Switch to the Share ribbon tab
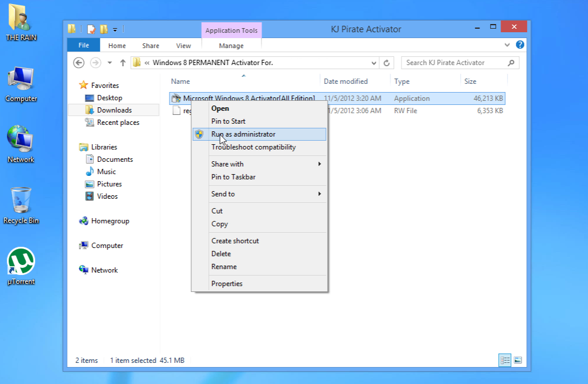Viewport: 588px width, 384px height. [x=151, y=46]
